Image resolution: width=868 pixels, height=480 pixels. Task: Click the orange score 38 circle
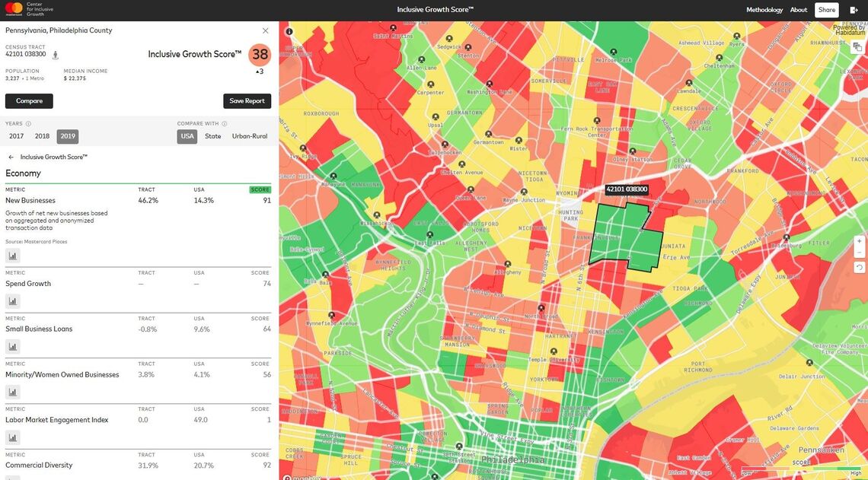[260, 54]
